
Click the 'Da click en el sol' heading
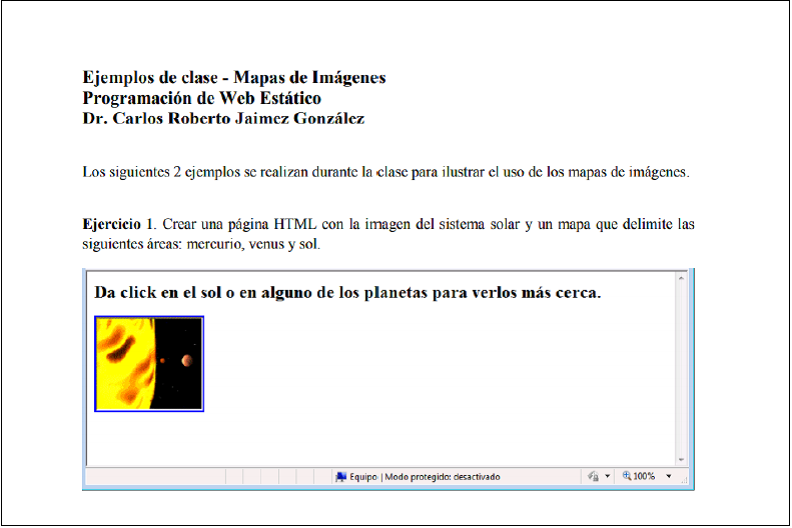pos(347,294)
